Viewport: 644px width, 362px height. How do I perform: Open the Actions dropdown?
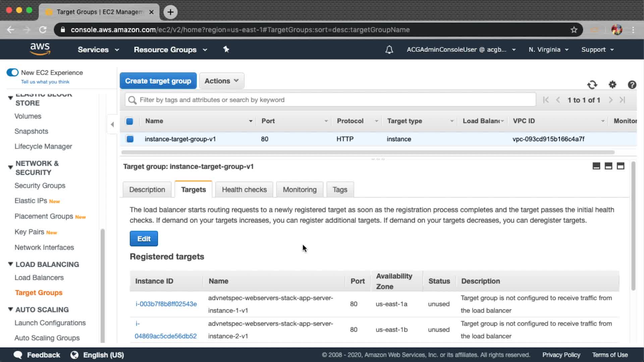221,81
